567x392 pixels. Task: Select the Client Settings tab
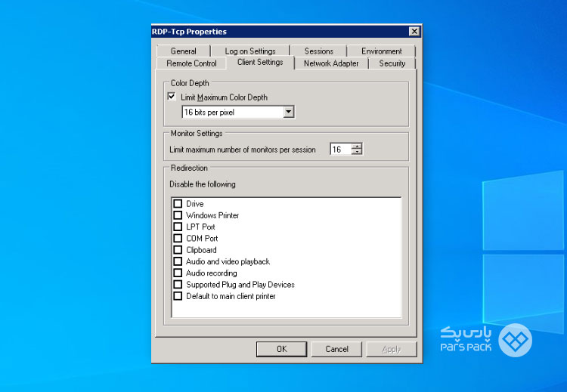point(260,62)
